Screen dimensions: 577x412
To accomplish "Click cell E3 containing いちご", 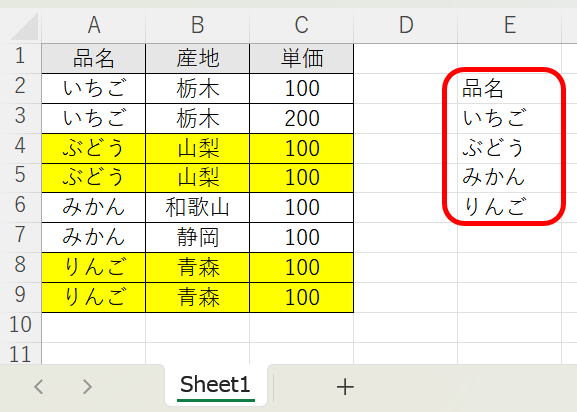I will (x=510, y=118).
